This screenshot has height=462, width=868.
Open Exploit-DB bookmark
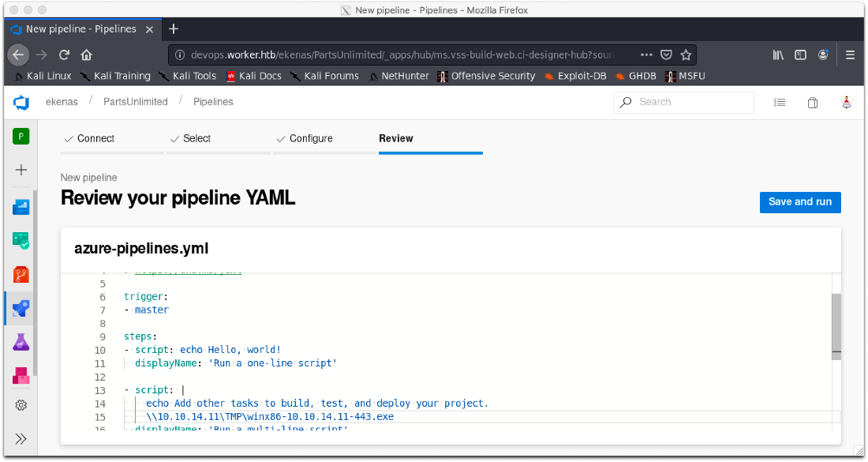click(x=576, y=76)
